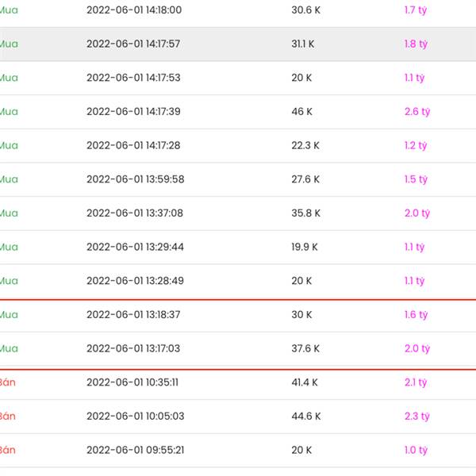This screenshot has width=476, height=476.
Task: Click the 13:29:44 timestamp
Action: click(x=135, y=247)
